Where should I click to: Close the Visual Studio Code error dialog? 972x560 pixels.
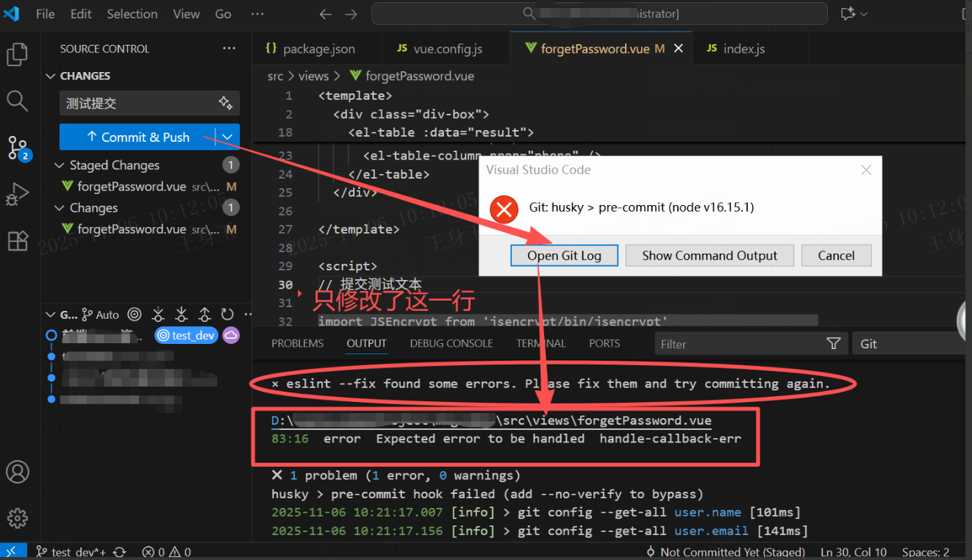tap(866, 170)
